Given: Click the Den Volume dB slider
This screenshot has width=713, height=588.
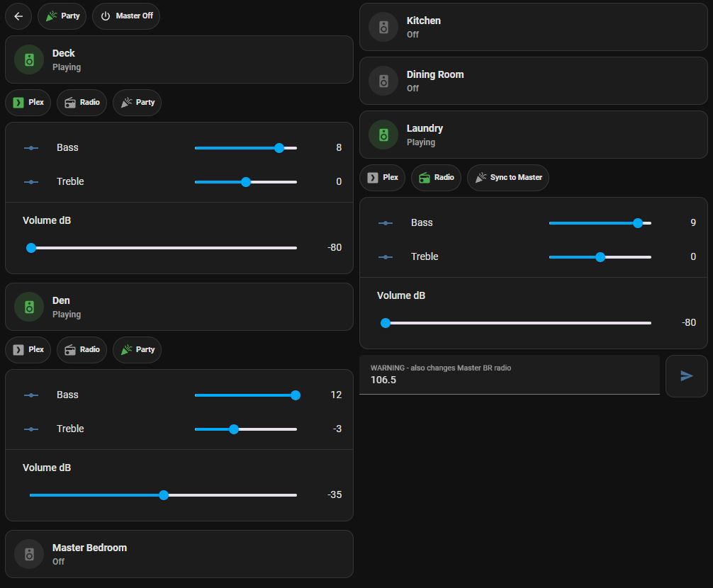Looking at the screenshot, I should (x=163, y=495).
